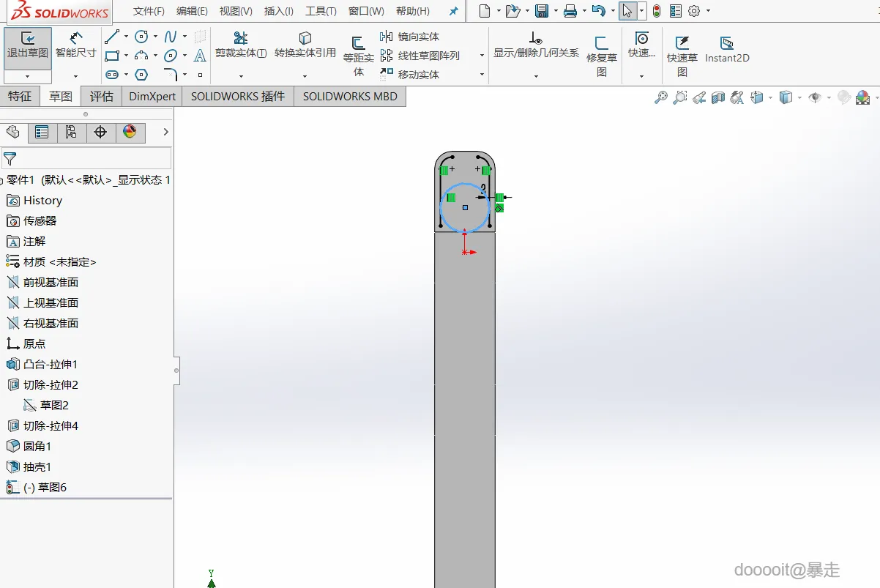The height and width of the screenshot is (588, 880).
Task: Select the Corner Rectangle tool
Action: tap(112, 56)
